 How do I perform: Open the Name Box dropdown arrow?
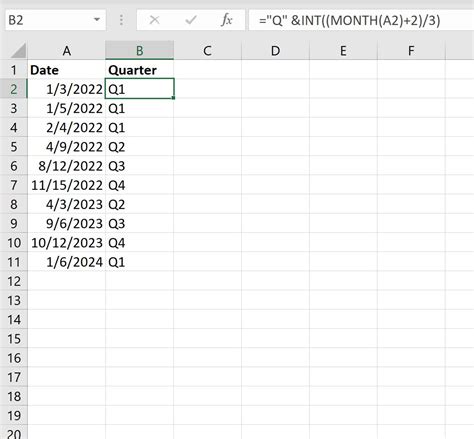click(x=97, y=20)
